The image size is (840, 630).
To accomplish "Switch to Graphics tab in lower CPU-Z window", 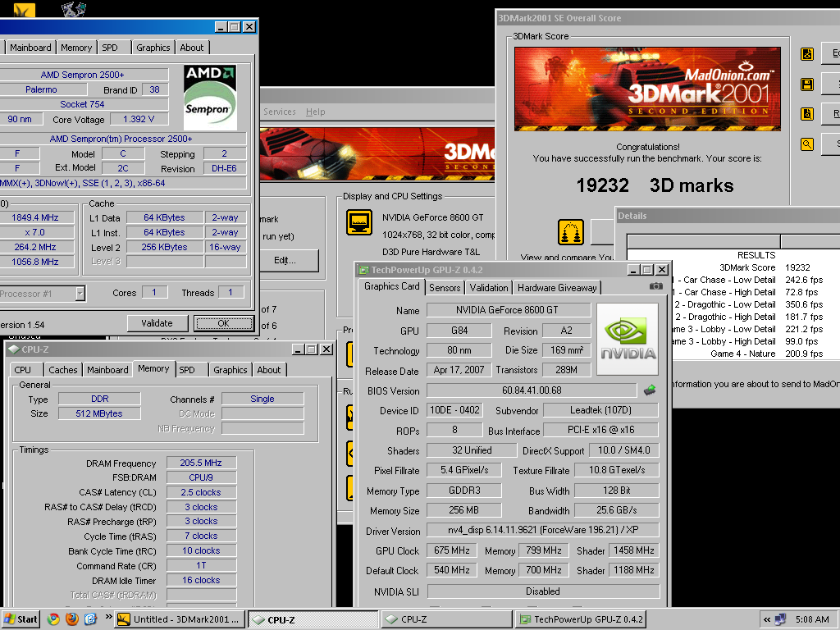I will click(x=230, y=370).
